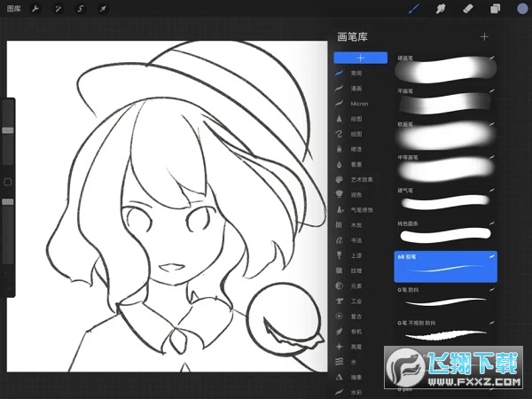
Task: Select the 木炭 charcoal set icon
Action: pos(339,225)
